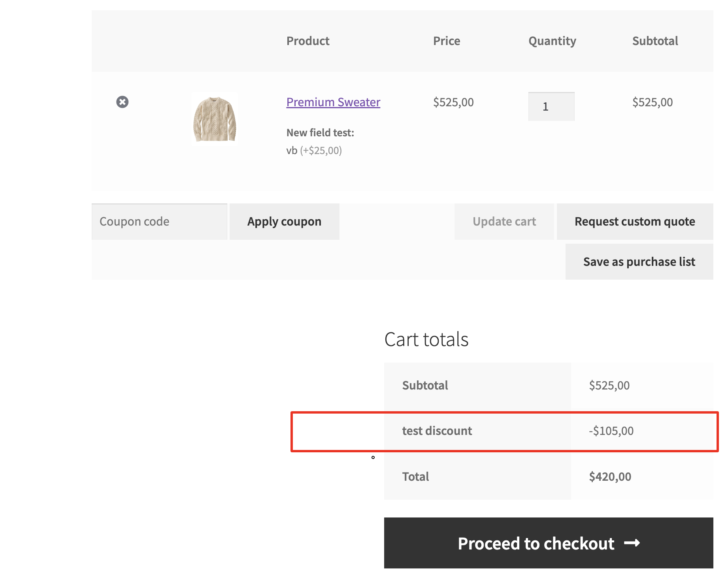Request a custom quote
Screen dimensions: 728x587
(x=635, y=222)
